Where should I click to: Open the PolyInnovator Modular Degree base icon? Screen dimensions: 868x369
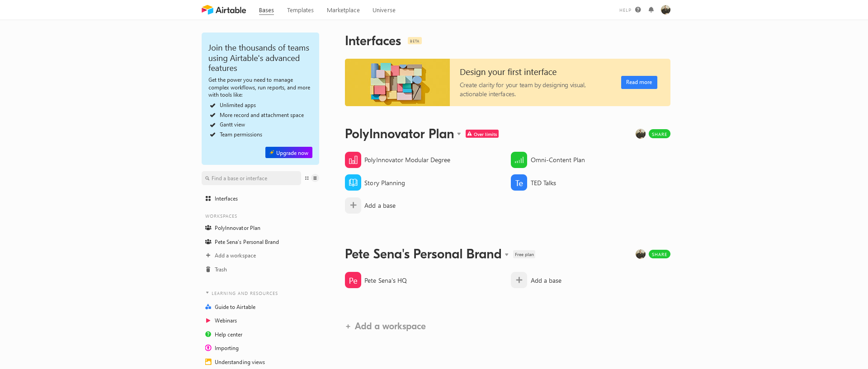coord(353,160)
